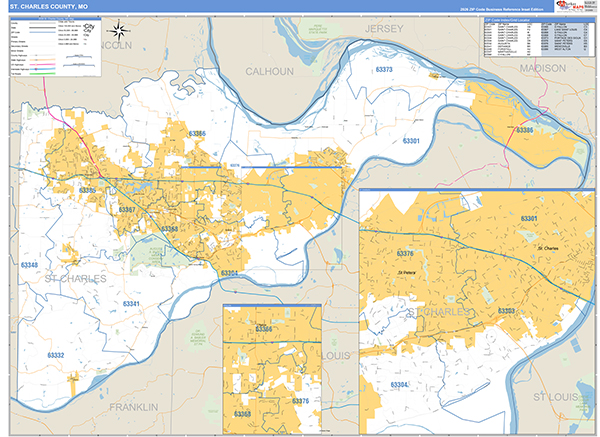600x437 pixels.
Task: Click the 63304 label on the main map
Action: coord(229,273)
